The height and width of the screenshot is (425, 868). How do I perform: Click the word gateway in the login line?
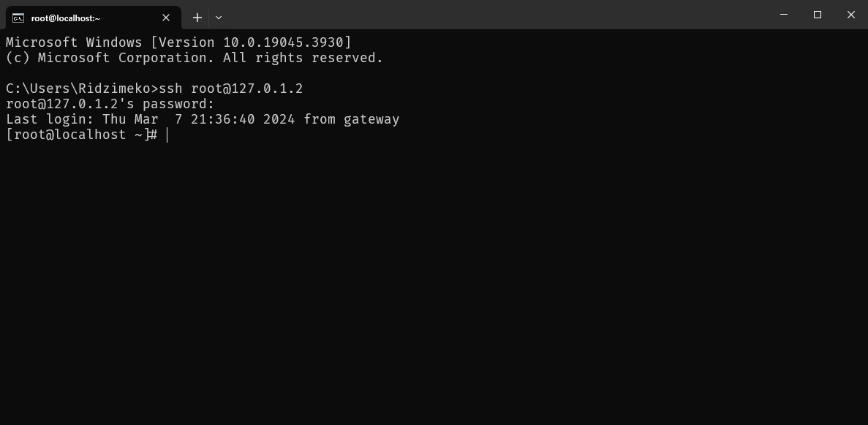[x=371, y=119]
